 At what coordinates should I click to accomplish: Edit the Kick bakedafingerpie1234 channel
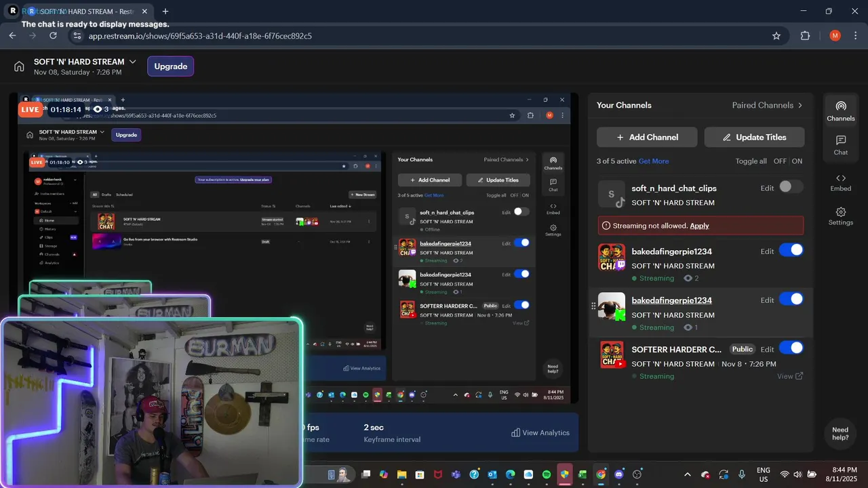pyautogui.click(x=767, y=300)
